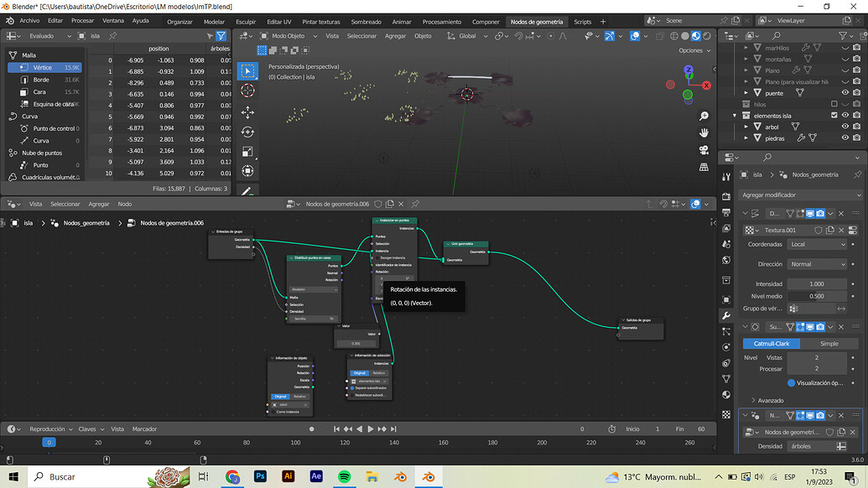
Task: Open the Material properties tab
Action: (725, 394)
